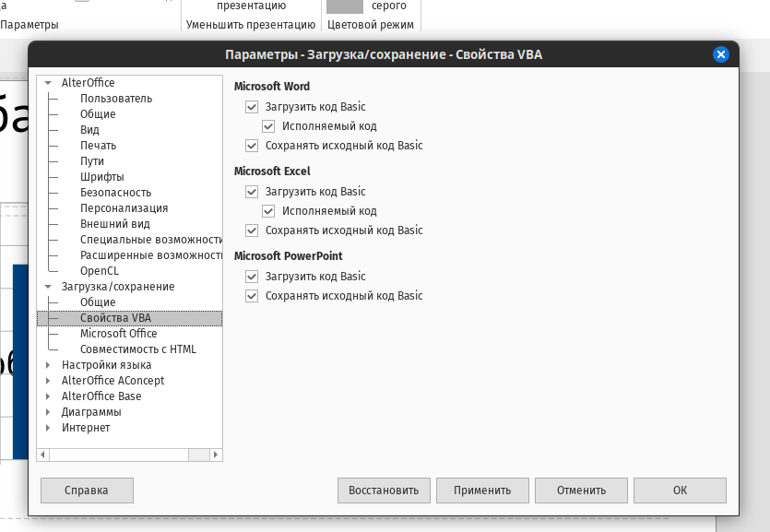Click the tree's horizontal scrollbar thumb
The image size is (770, 532).
click(119, 455)
